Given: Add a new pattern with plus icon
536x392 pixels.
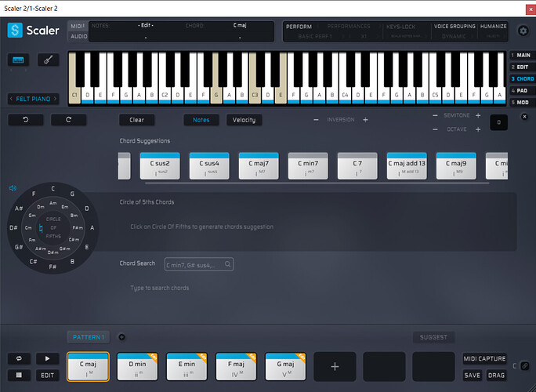Looking at the screenshot, I should click(x=121, y=337).
